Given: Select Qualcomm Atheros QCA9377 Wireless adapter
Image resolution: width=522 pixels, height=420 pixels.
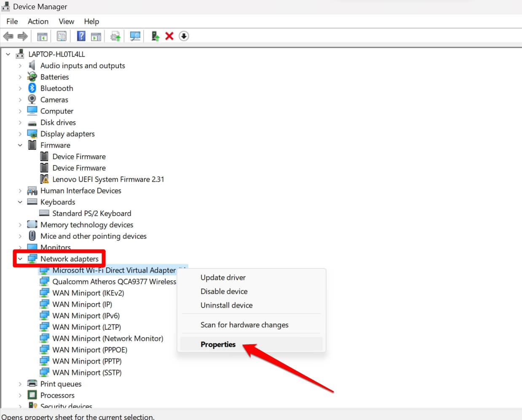Looking at the screenshot, I should pos(114,282).
